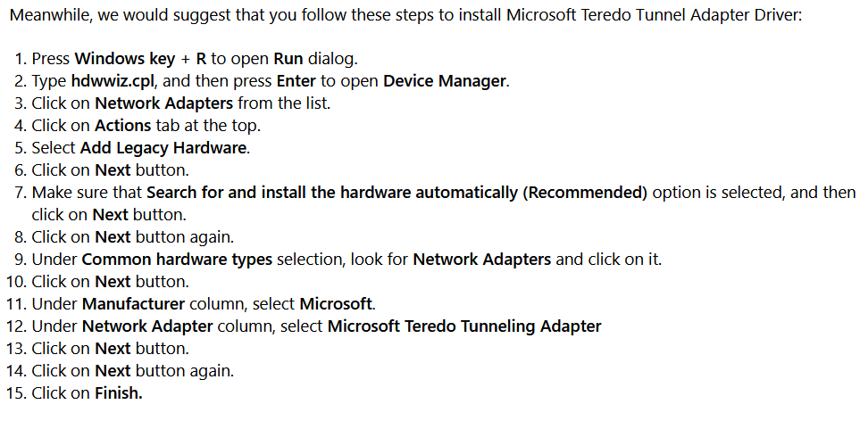
Task: Click the bold 'Run' word in step 1
Action: click(288, 59)
